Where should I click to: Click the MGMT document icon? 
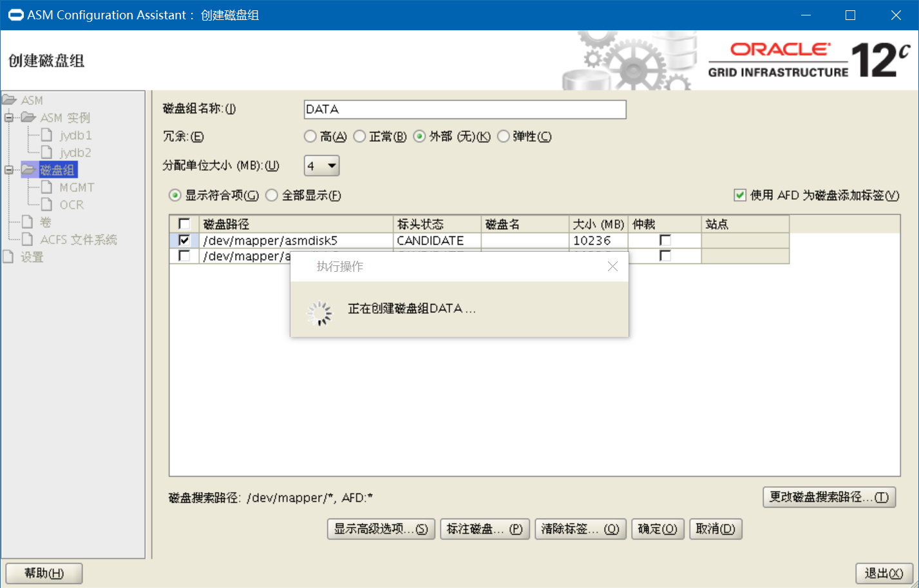pyautogui.click(x=46, y=187)
